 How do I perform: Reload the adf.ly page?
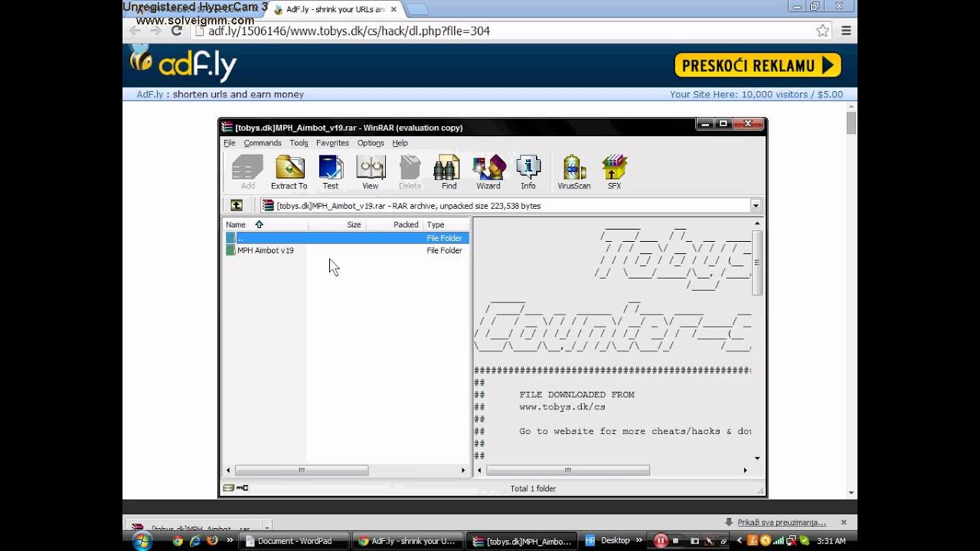tap(176, 31)
